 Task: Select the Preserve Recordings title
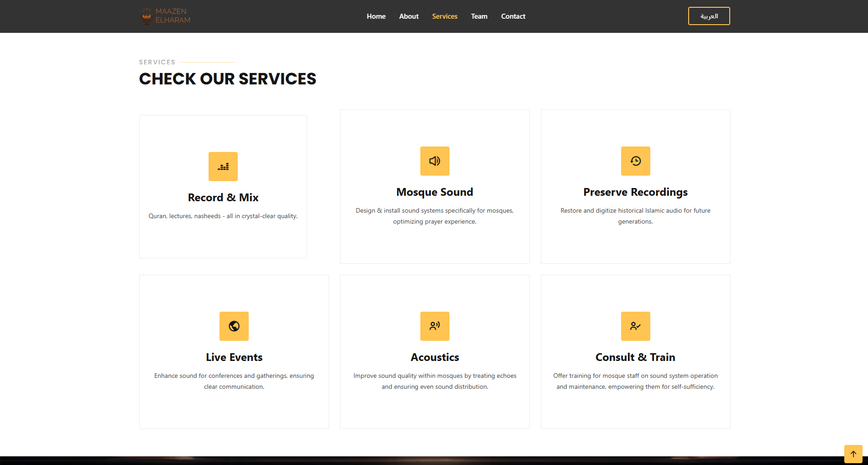tap(635, 192)
